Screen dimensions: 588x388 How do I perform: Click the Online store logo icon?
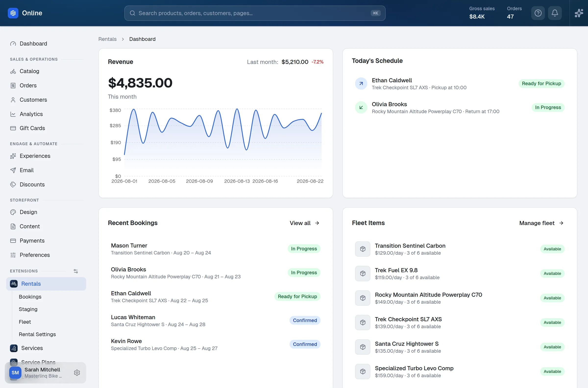pos(13,13)
